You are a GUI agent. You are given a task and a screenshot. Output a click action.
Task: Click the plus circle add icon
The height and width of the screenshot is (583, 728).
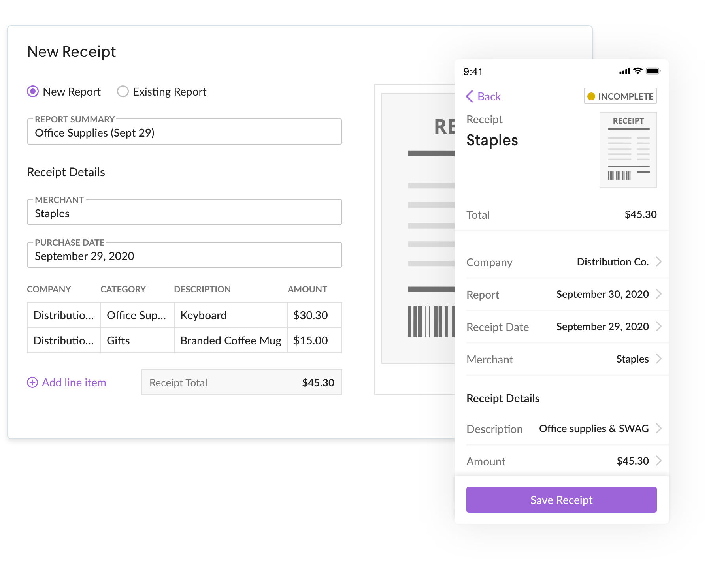click(32, 382)
